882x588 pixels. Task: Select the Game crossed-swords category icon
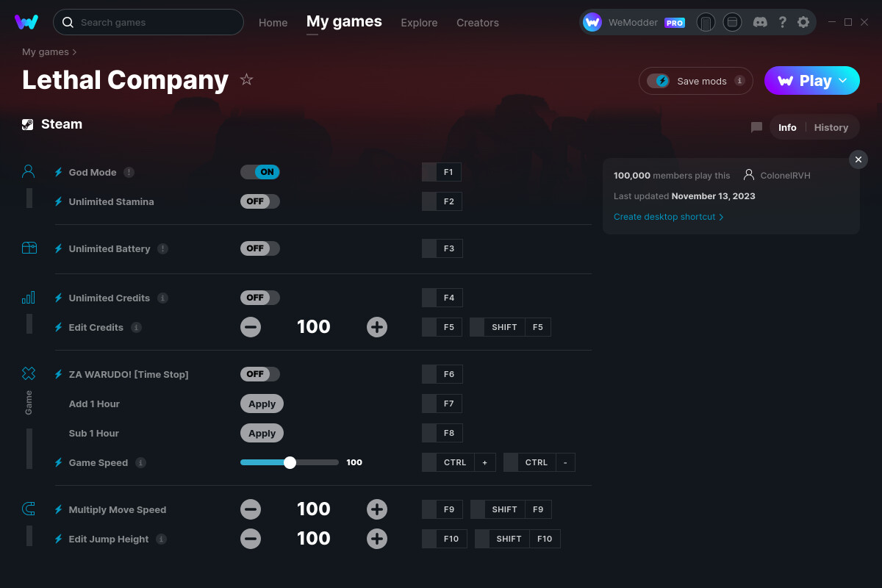29,374
